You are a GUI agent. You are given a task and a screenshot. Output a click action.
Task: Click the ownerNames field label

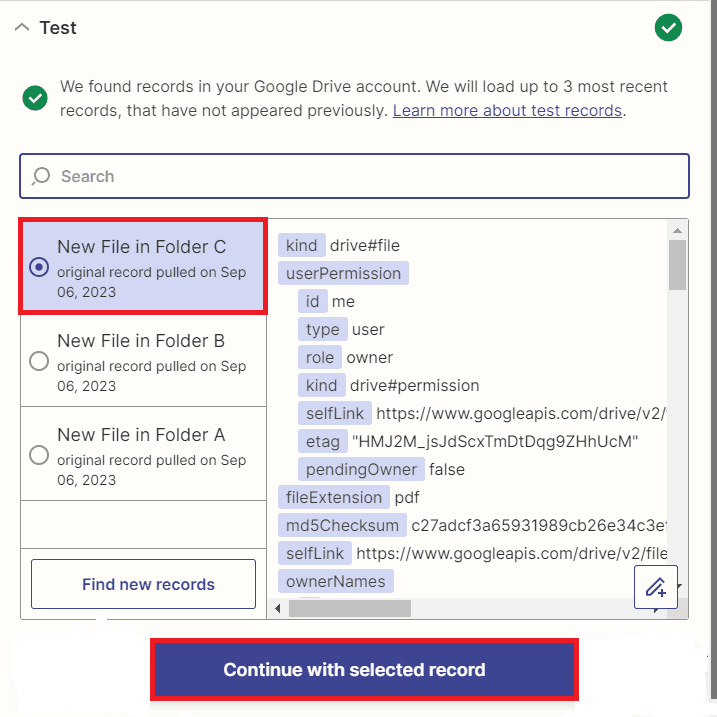point(335,581)
